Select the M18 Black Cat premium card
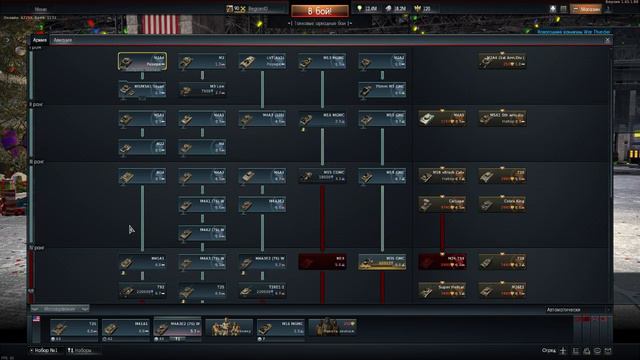 [x=442, y=176]
